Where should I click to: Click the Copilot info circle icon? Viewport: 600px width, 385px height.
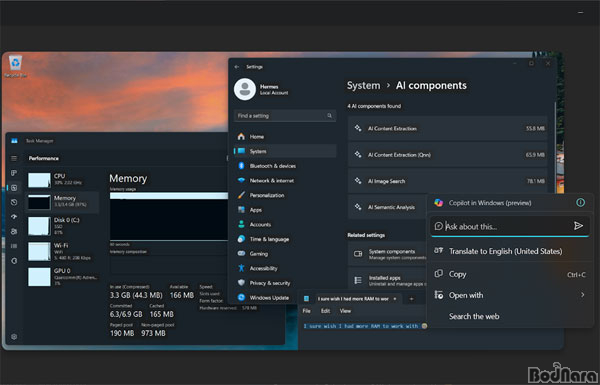click(580, 202)
